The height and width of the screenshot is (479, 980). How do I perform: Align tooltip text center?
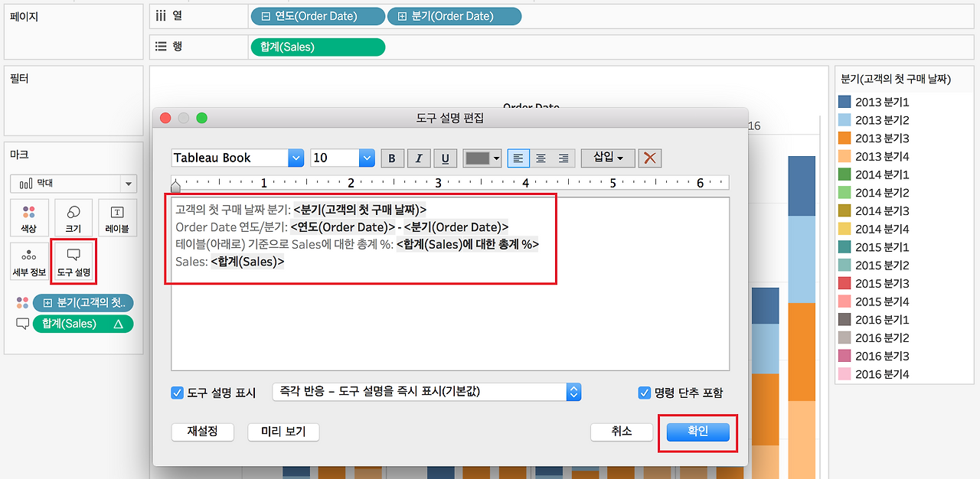pos(541,158)
